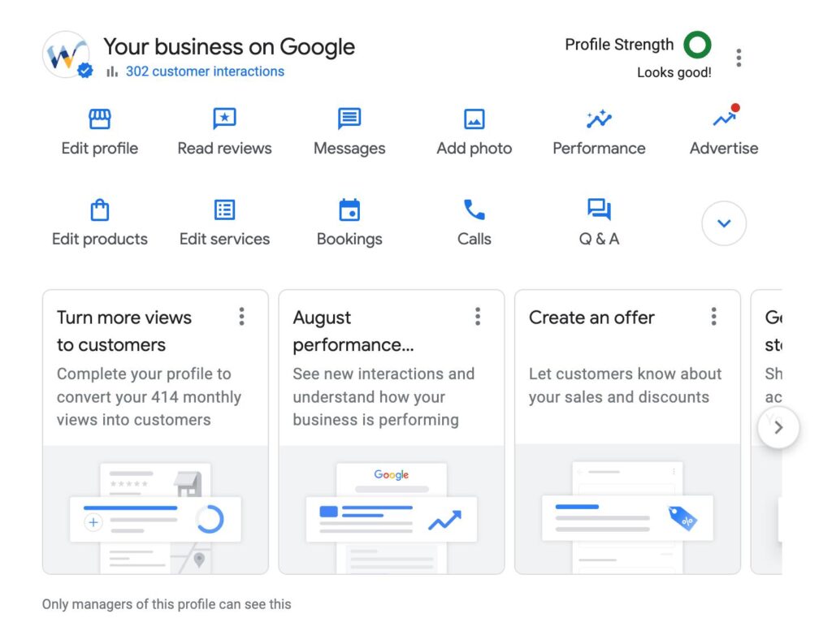
Task: Open options menu on August performance card
Action: [478, 317]
